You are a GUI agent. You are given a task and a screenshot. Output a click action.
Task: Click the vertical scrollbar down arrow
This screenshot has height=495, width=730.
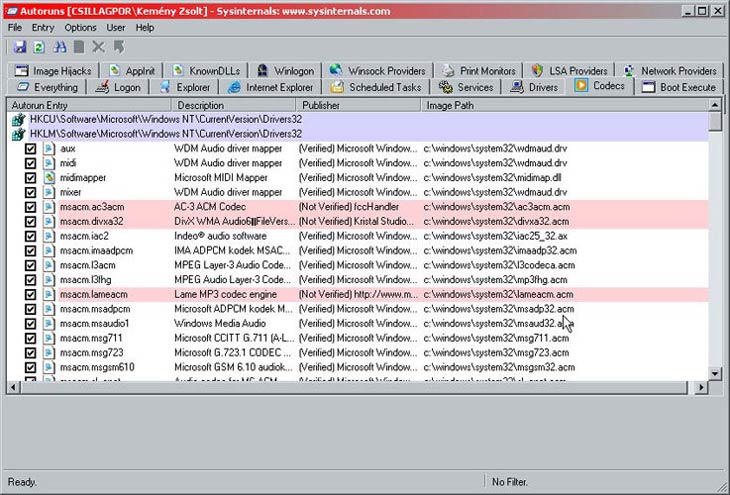(x=715, y=373)
